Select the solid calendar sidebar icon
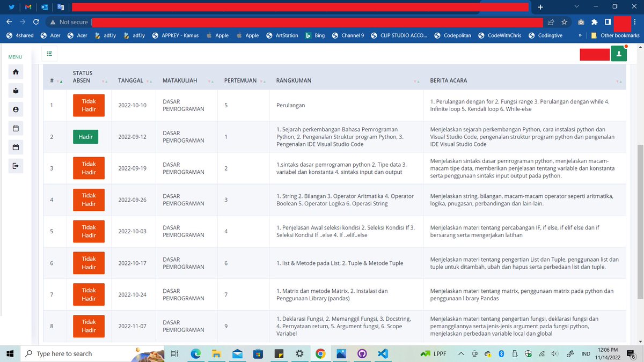 click(16, 147)
